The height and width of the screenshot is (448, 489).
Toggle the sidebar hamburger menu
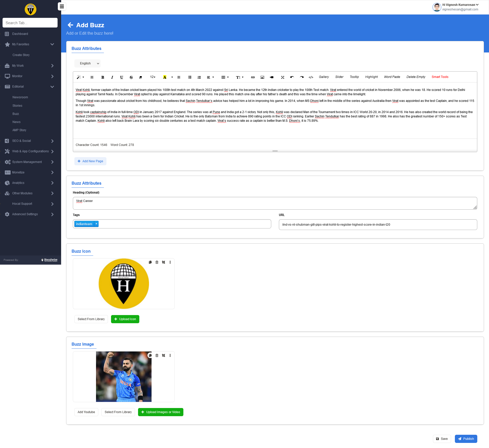(x=62, y=6)
